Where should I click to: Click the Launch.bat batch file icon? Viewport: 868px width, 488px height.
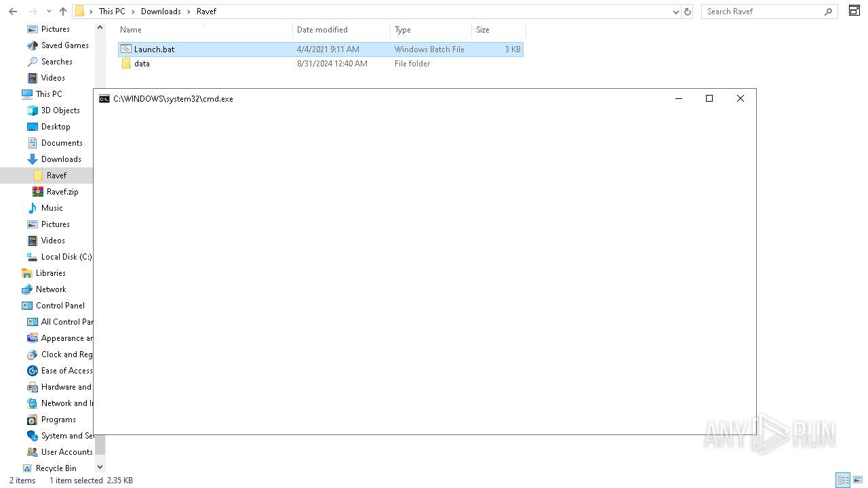(x=126, y=49)
